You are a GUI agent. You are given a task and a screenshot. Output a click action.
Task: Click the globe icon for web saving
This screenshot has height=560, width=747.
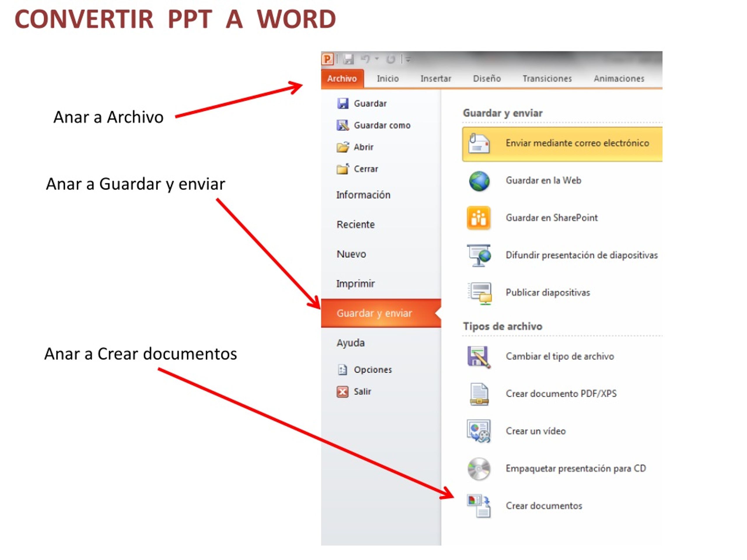[x=479, y=181]
